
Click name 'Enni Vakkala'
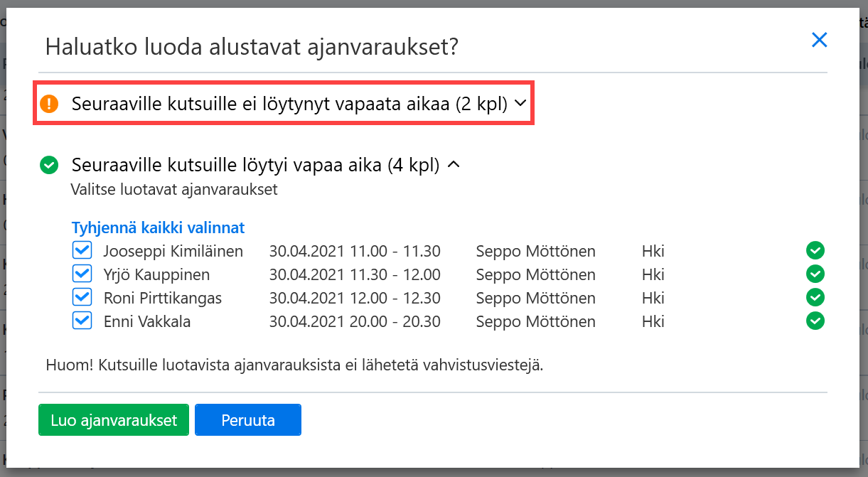pos(147,321)
